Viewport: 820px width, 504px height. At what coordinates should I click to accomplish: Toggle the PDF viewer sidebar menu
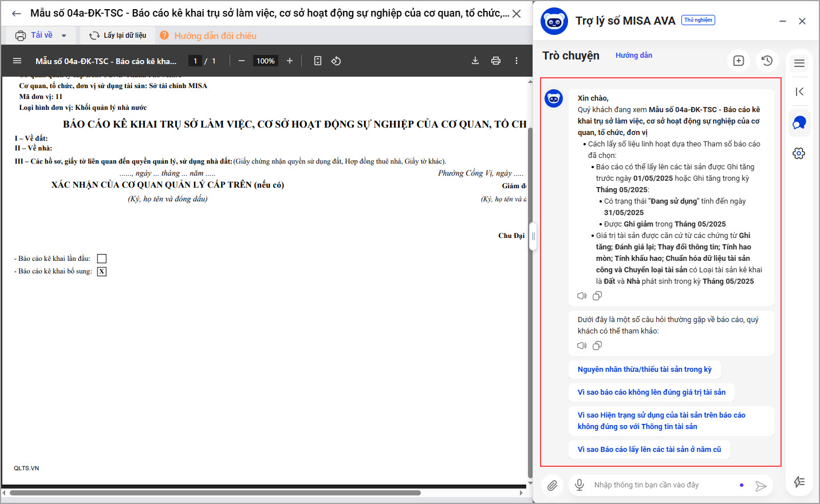[x=17, y=61]
